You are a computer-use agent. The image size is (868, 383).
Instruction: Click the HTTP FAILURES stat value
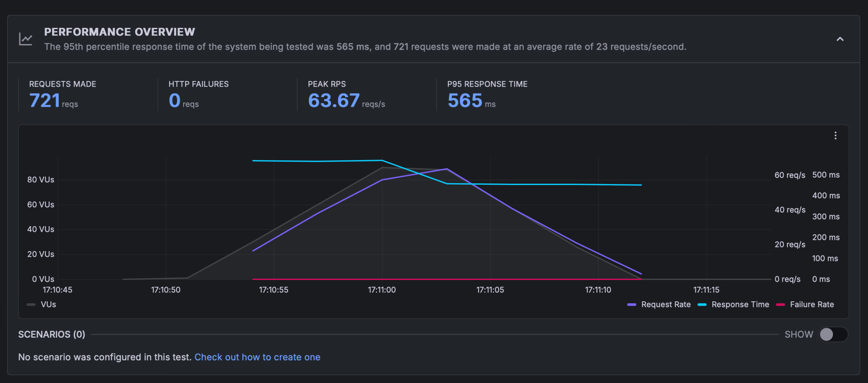tap(174, 100)
